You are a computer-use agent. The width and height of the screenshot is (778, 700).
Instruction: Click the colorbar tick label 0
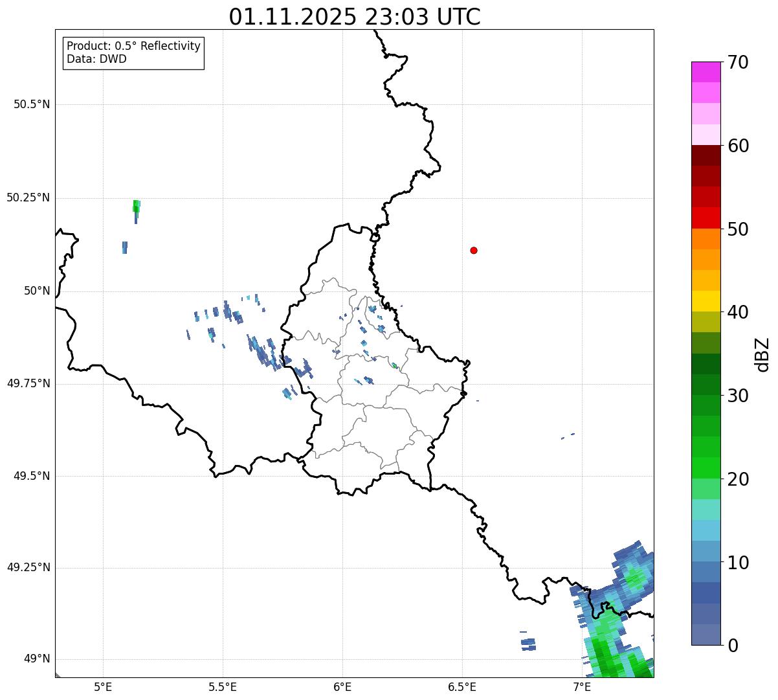(x=732, y=646)
